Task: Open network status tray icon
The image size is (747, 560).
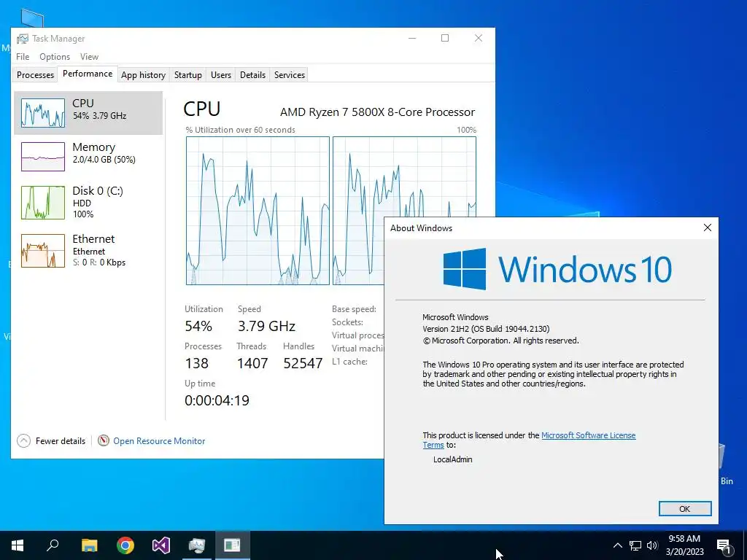Action: click(x=635, y=545)
